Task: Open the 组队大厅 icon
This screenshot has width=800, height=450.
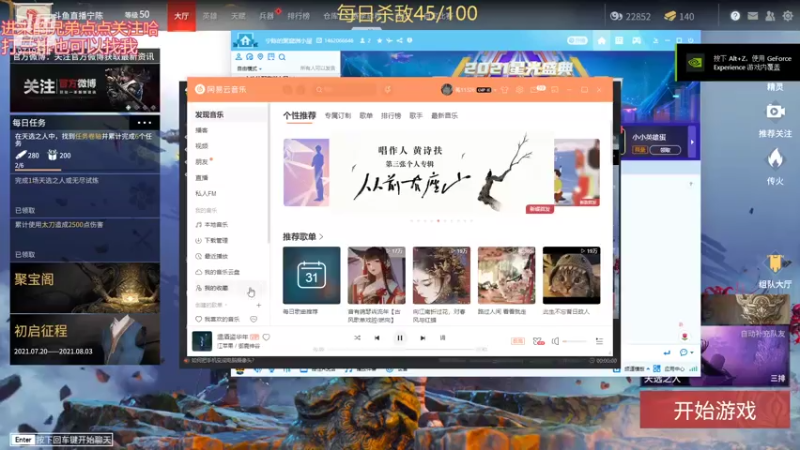Action: pyautogui.click(x=775, y=263)
